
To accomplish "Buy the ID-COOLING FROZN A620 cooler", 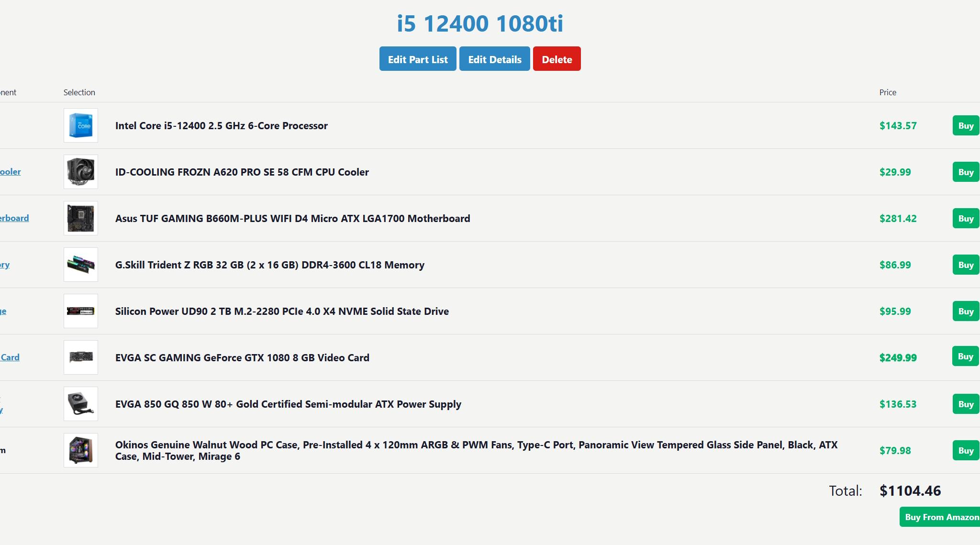I will [x=966, y=172].
